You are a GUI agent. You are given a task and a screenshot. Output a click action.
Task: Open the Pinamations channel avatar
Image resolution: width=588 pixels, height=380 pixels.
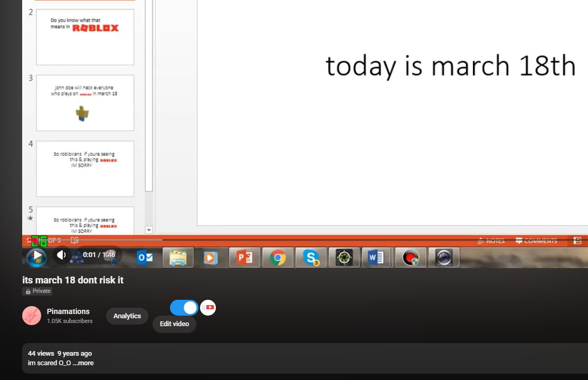point(32,316)
